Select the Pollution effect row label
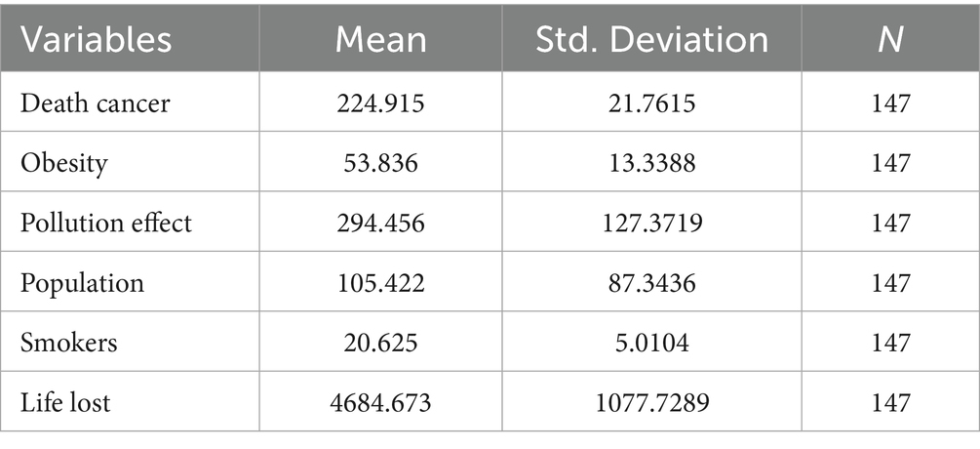 coord(106,223)
